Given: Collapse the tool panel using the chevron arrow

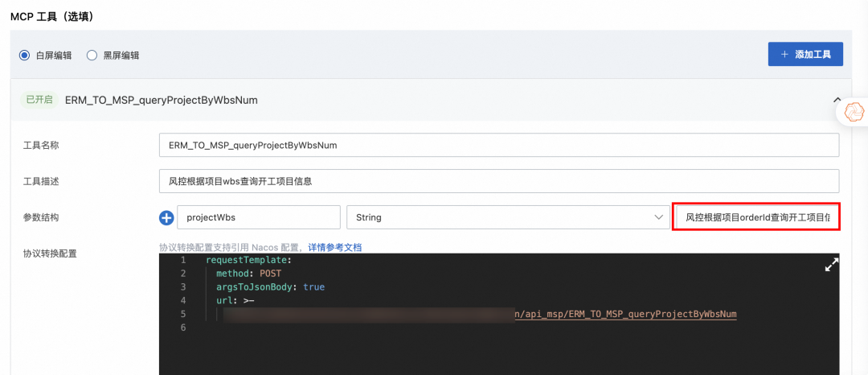Looking at the screenshot, I should tap(837, 101).
